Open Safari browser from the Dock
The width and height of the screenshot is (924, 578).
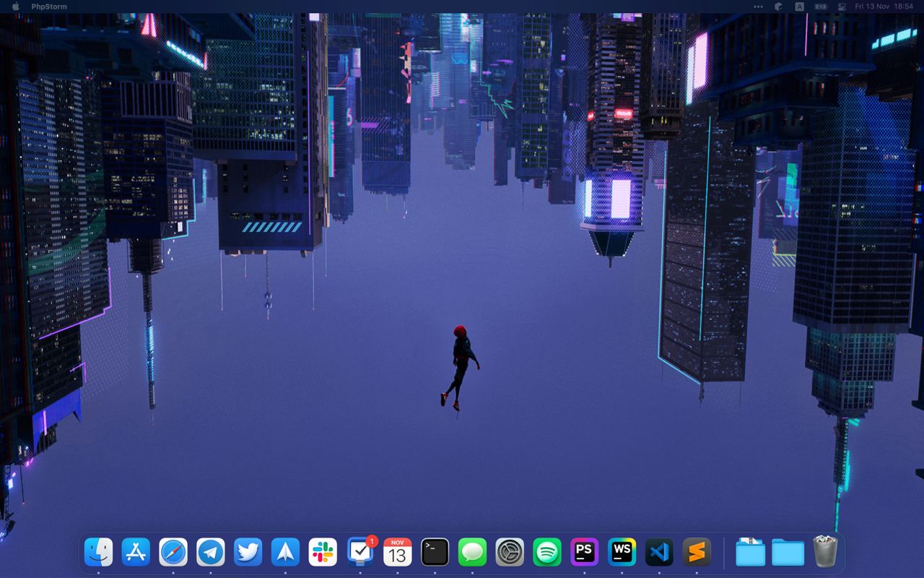click(173, 553)
